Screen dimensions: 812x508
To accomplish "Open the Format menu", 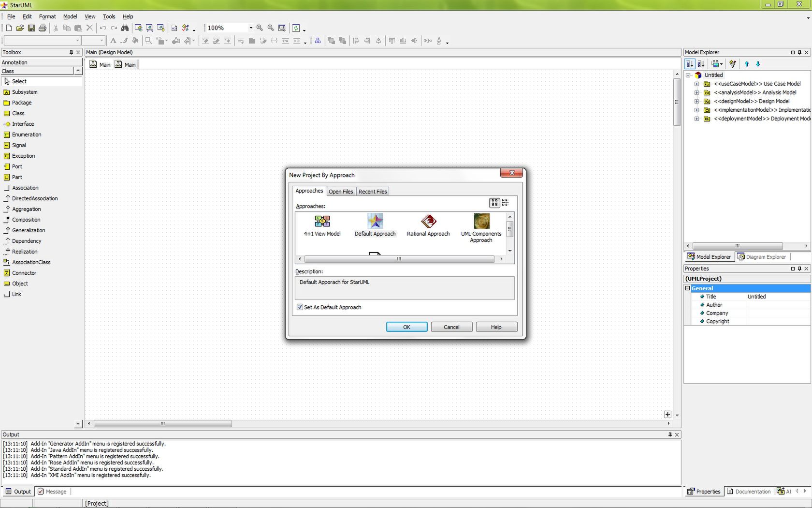I will pos(47,16).
